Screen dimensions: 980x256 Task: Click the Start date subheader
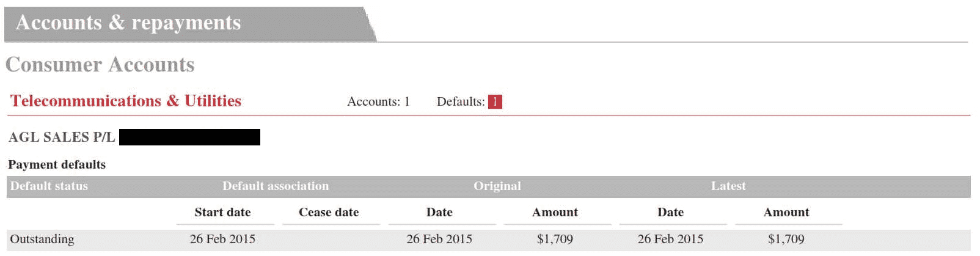click(x=222, y=213)
